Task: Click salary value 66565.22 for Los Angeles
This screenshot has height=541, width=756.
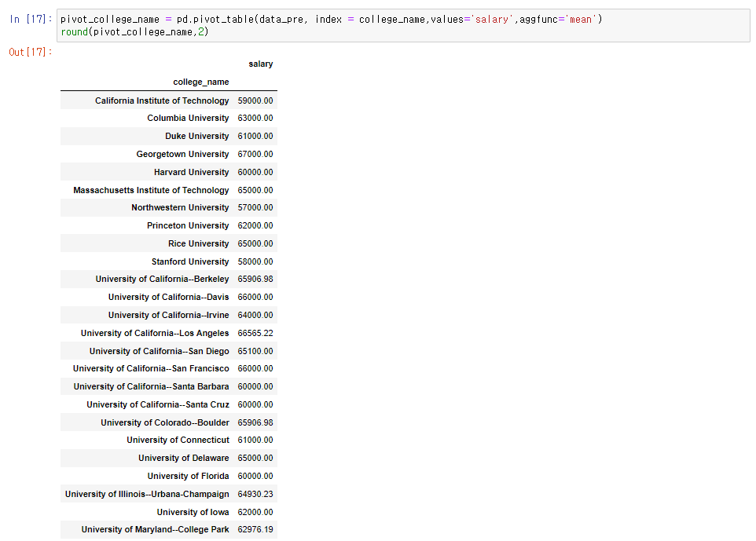Action: pos(255,334)
